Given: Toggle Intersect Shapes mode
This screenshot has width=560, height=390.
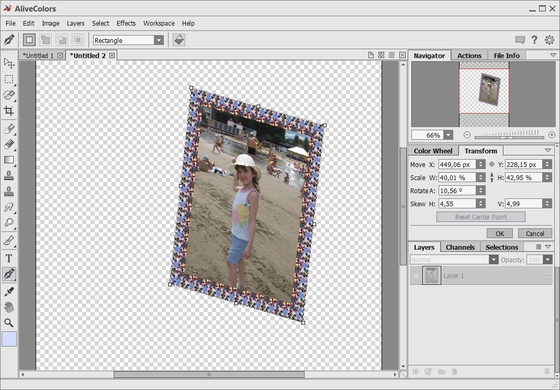Looking at the screenshot, I should click(x=78, y=40).
